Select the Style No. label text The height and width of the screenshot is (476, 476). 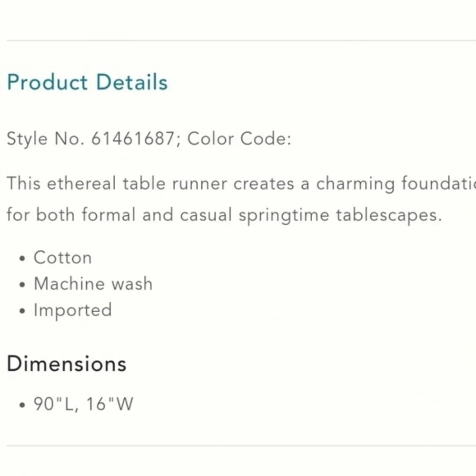coord(46,139)
